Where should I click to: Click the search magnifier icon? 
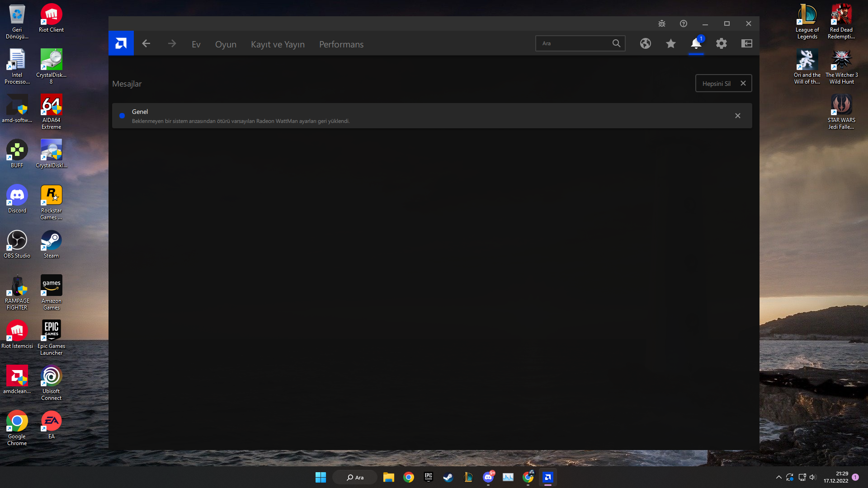[616, 43]
